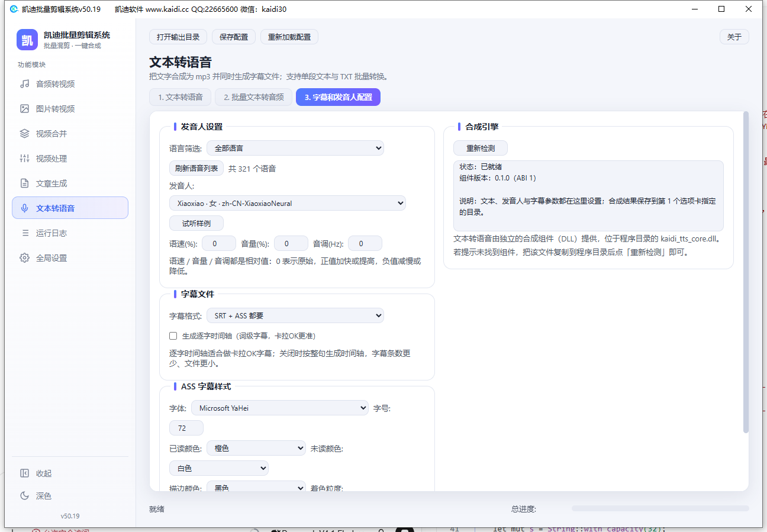Viewport: 767px width, 532px height.
Task: Click the 总进度 progress bar
Action: pyautogui.click(x=660, y=508)
